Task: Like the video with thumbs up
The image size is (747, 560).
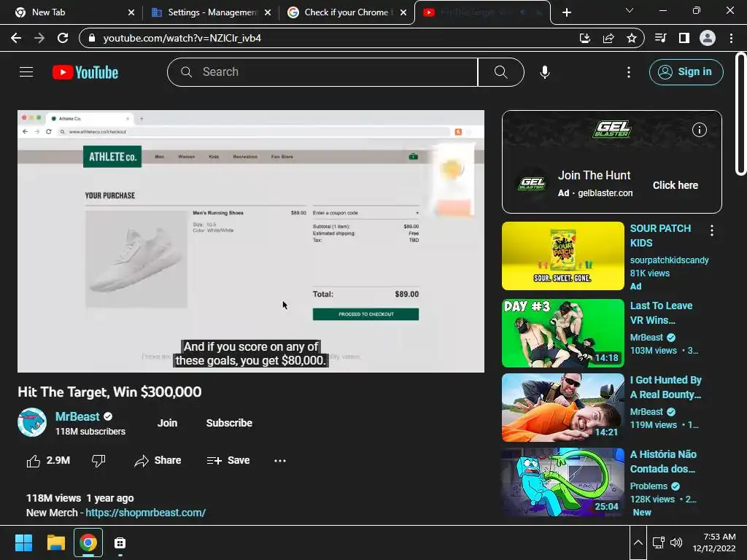Action: coord(34,461)
